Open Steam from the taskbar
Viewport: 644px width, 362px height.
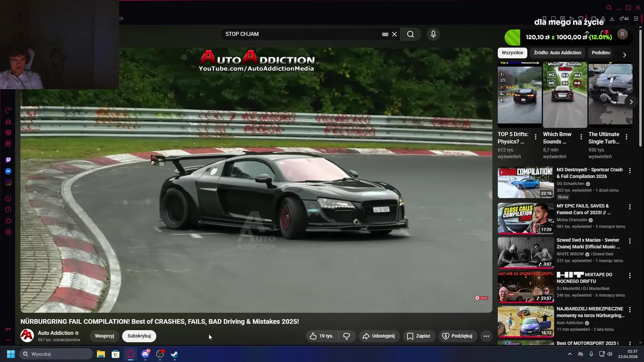[175, 354]
